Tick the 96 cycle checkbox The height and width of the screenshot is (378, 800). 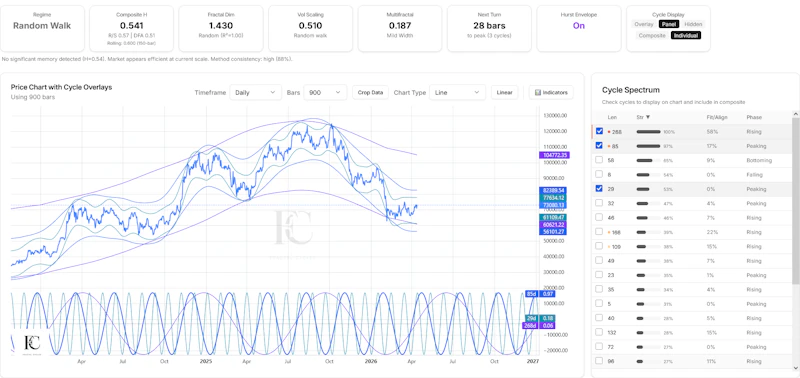599,361
